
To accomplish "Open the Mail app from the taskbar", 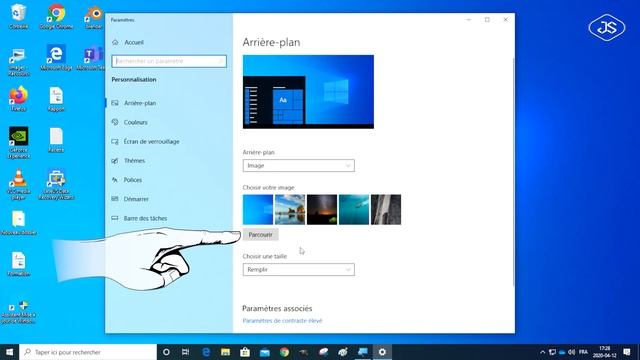I will point(264,352).
